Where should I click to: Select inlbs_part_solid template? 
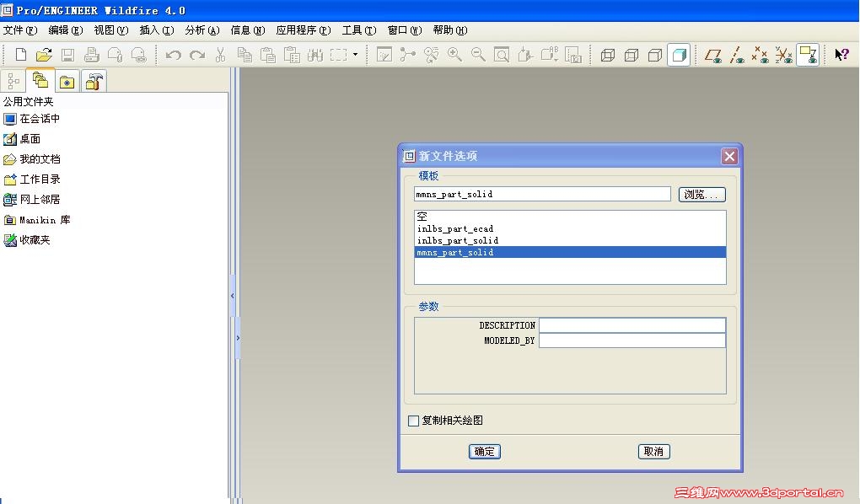pos(570,240)
